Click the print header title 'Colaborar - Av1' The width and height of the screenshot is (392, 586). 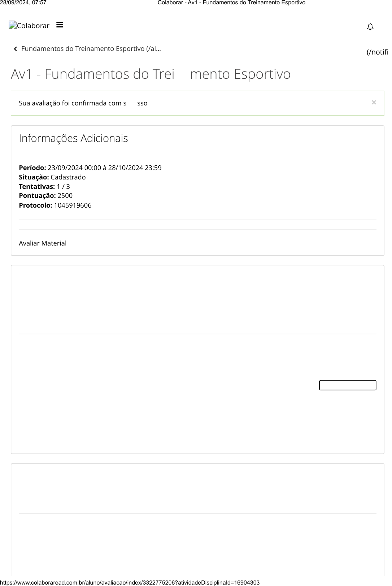point(231,3)
